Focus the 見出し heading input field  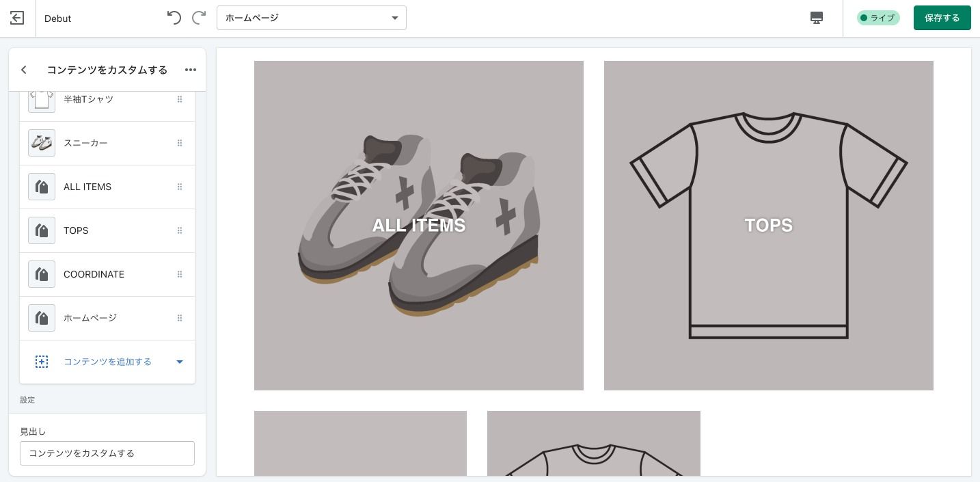coord(107,453)
